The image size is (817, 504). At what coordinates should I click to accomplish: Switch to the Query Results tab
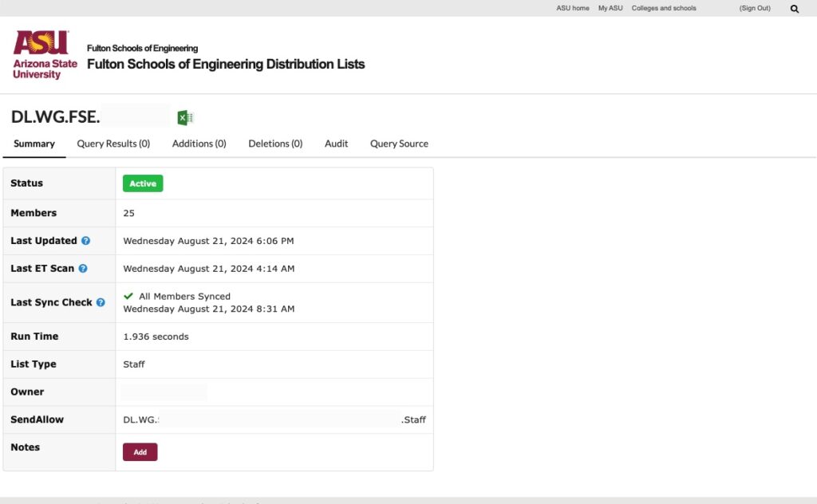(x=112, y=144)
